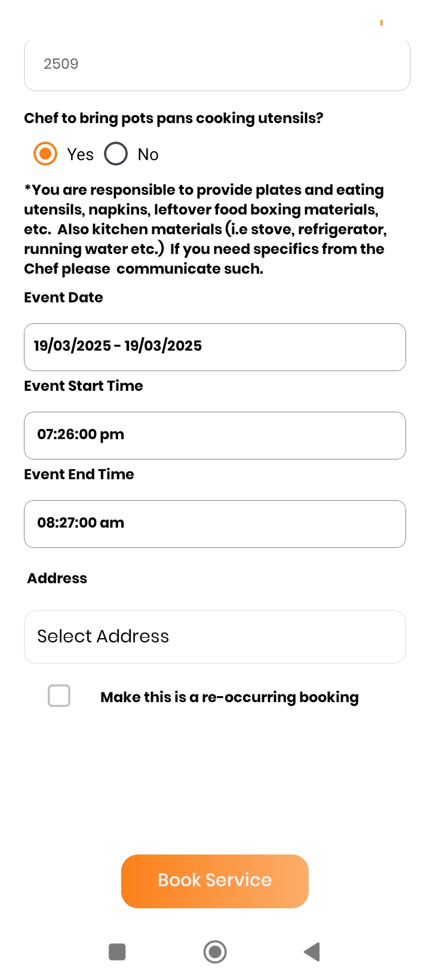Select the Yes radio button
The image size is (430, 980).
click(x=45, y=154)
